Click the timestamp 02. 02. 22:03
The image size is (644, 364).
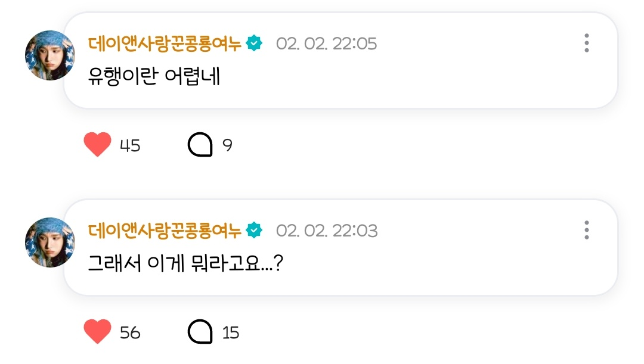[x=326, y=230]
